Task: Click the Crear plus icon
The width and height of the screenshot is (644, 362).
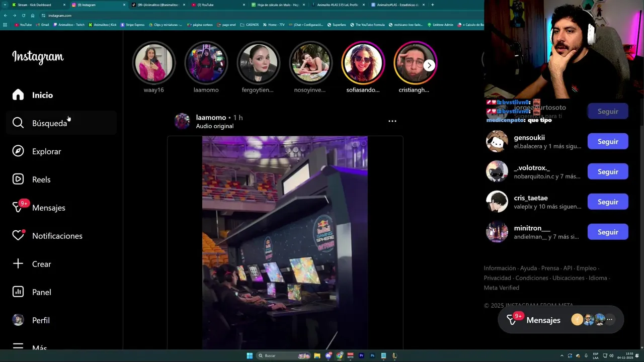Action: point(18,264)
